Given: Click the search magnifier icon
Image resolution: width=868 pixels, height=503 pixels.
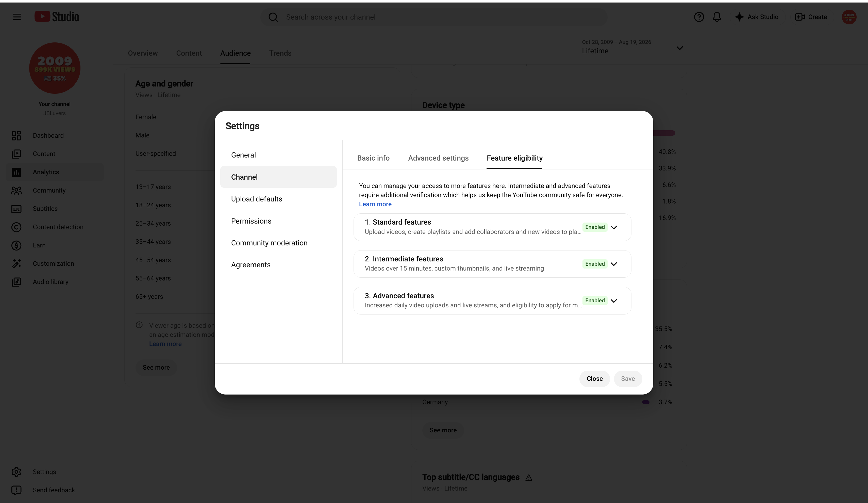Looking at the screenshot, I should (273, 17).
